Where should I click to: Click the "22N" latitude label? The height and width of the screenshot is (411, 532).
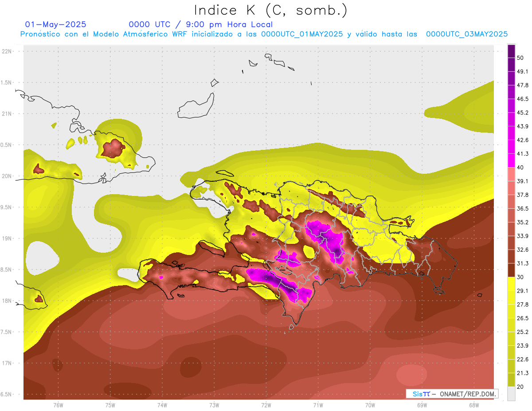pos(7,51)
